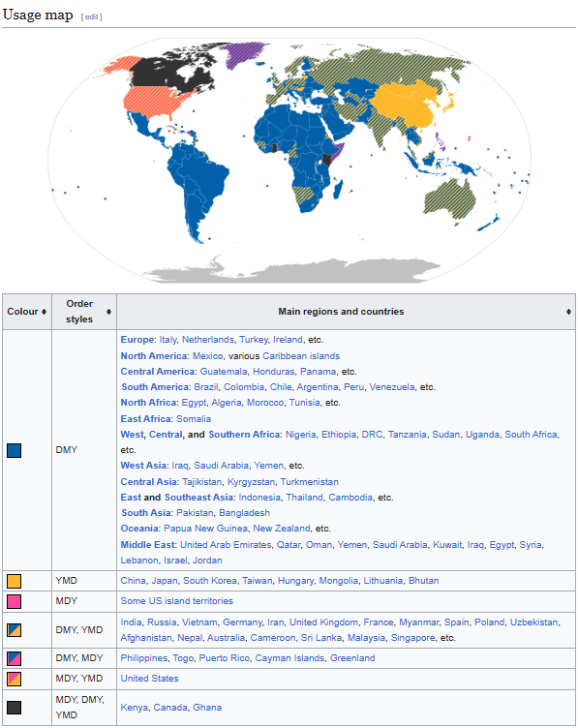Open the Bhutan link
Image resolution: width=578 pixels, height=728 pixels.
point(423,581)
